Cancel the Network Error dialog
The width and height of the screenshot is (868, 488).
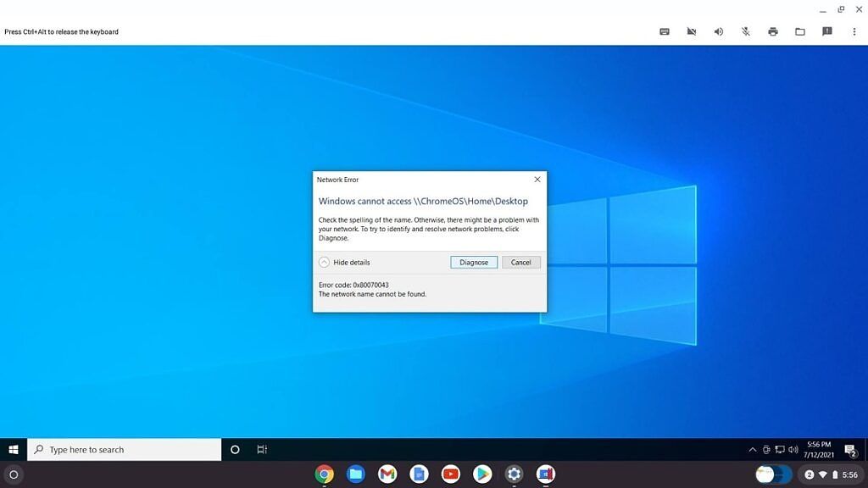coord(520,262)
